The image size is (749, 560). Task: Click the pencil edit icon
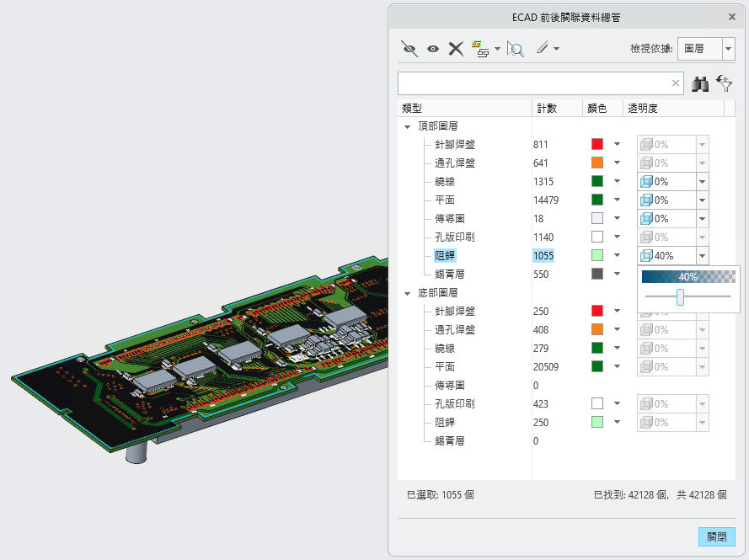tap(543, 48)
